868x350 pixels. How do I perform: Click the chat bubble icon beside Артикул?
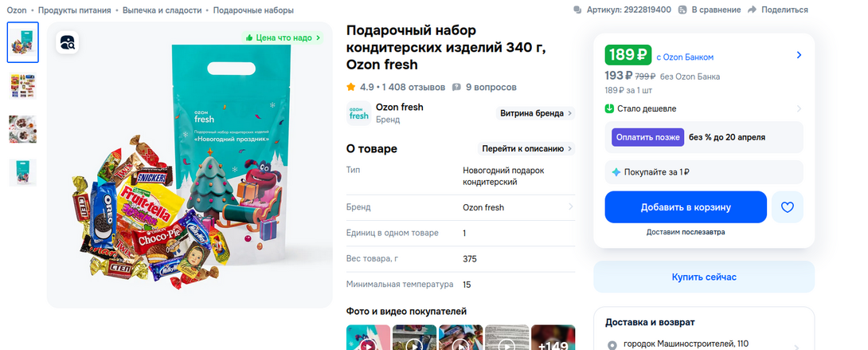click(x=577, y=10)
